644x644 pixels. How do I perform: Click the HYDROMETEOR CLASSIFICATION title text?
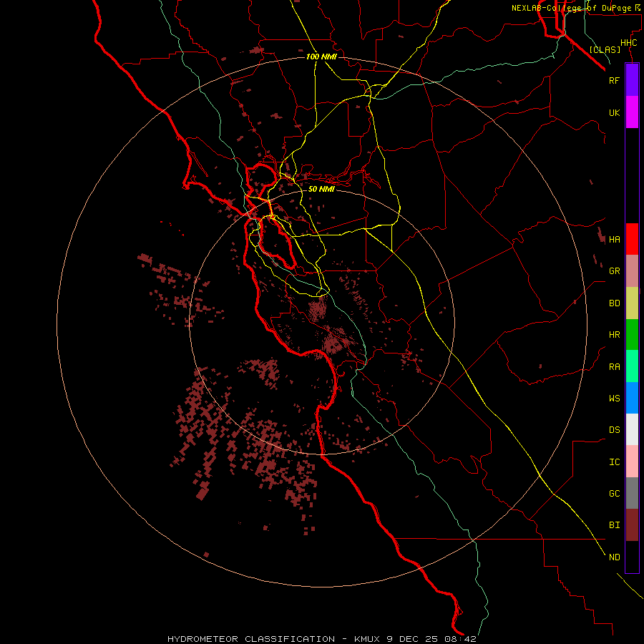pyautogui.click(x=251, y=639)
